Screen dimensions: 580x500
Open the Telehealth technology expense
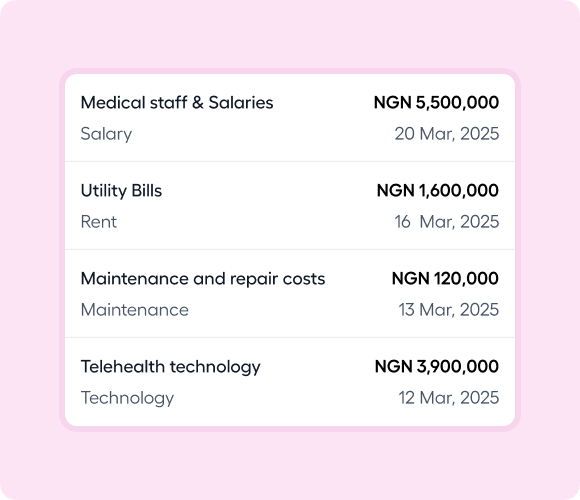click(171, 367)
